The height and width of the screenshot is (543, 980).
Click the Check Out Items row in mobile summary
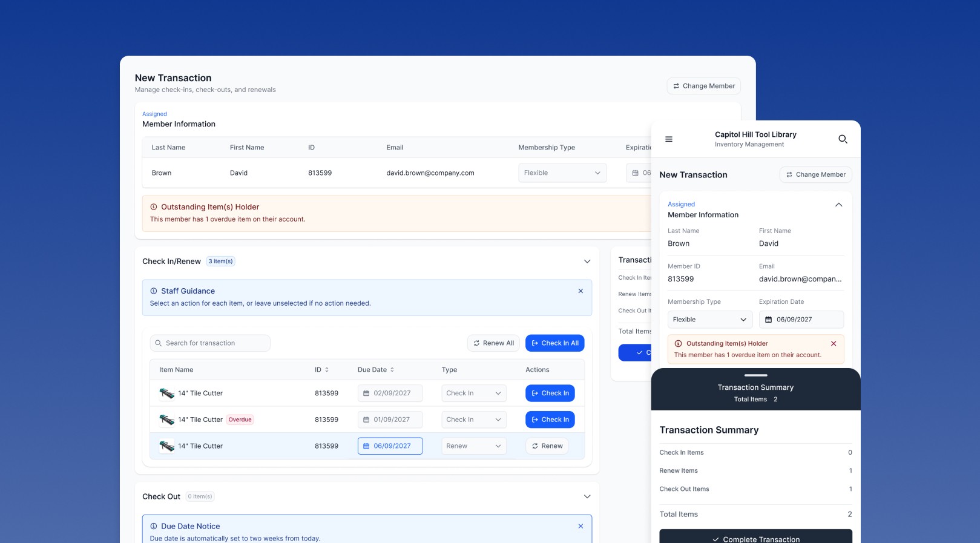755,489
